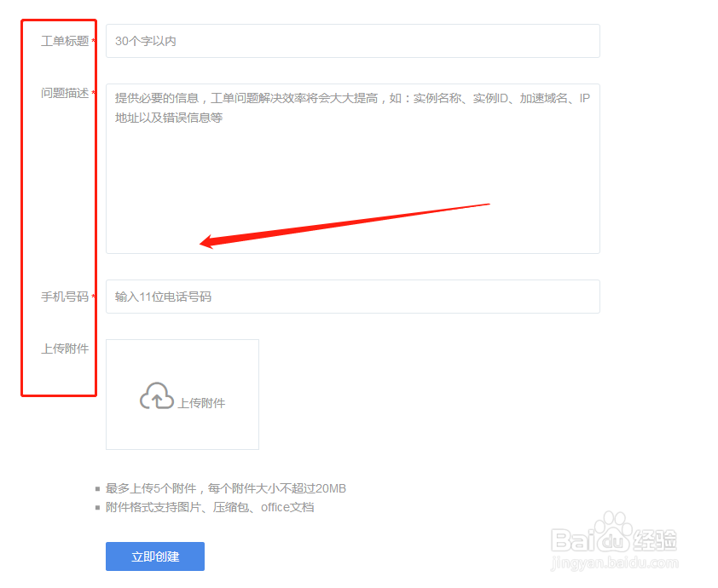Click the 上传附件 label beside the upload box
Screen dimensions: 718x588
click(65, 349)
